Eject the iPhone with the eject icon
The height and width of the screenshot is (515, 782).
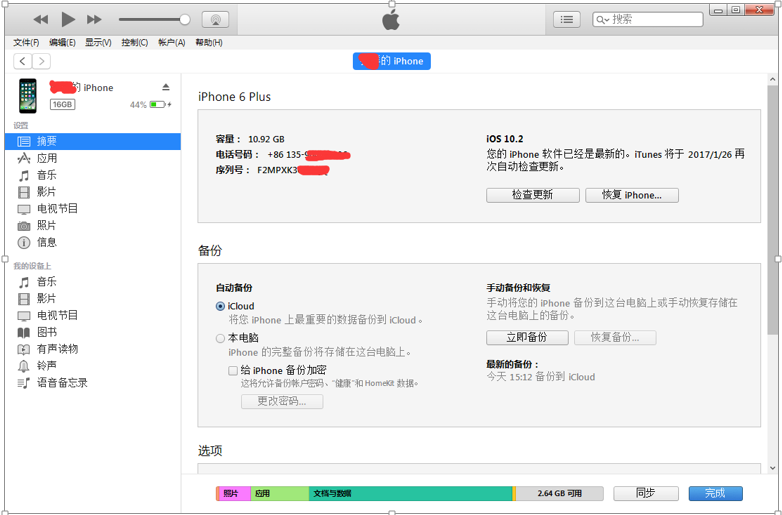coord(166,87)
